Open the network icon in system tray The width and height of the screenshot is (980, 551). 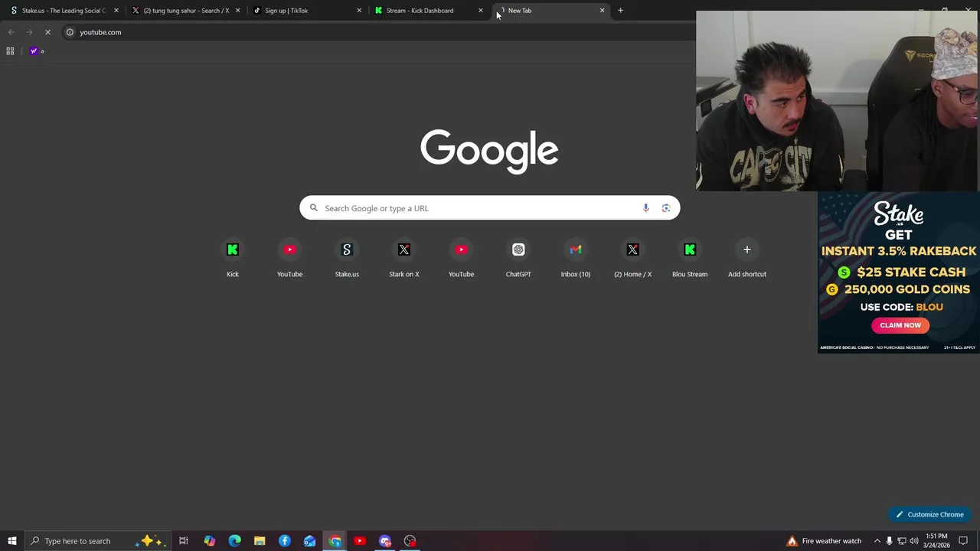(x=902, y=541)
